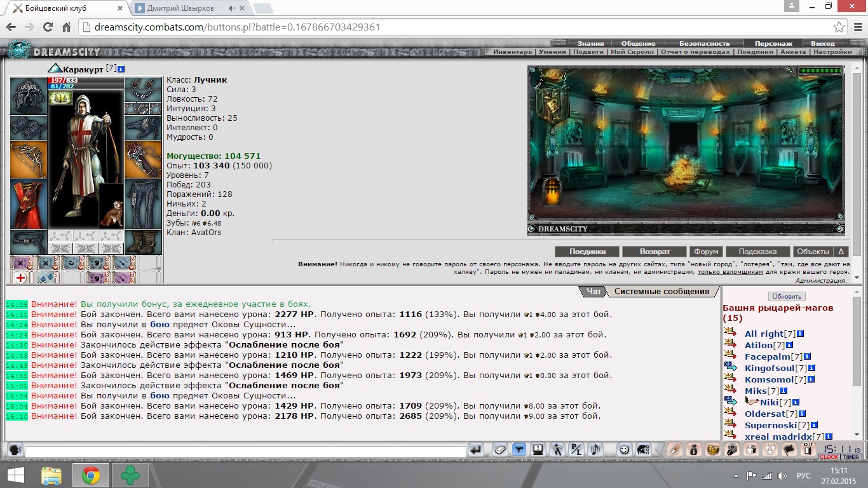This screenshot has width=868, height=488.
Task: Click the Возврат button
Action: tap(654, 252)
